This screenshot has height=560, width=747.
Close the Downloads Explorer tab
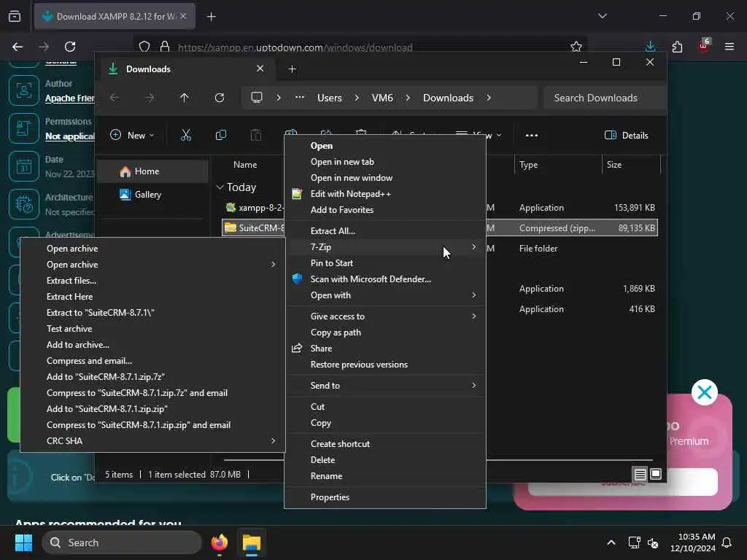(x=260, y=69)
